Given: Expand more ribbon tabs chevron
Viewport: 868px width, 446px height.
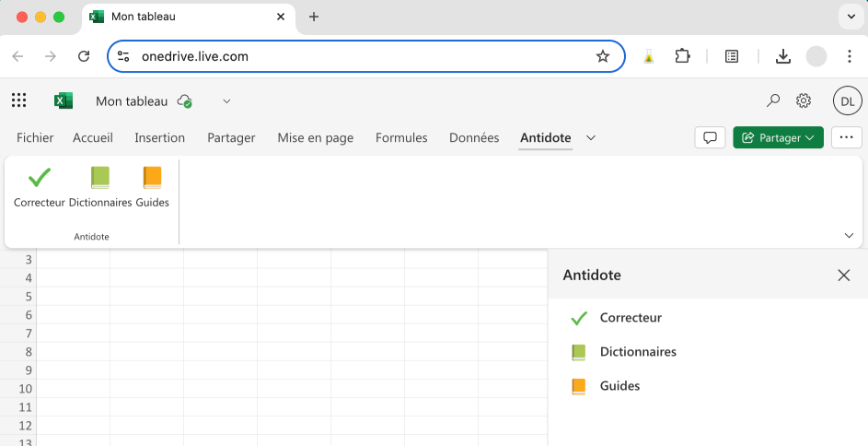Looking at the screenshot, I should (591, 137).
